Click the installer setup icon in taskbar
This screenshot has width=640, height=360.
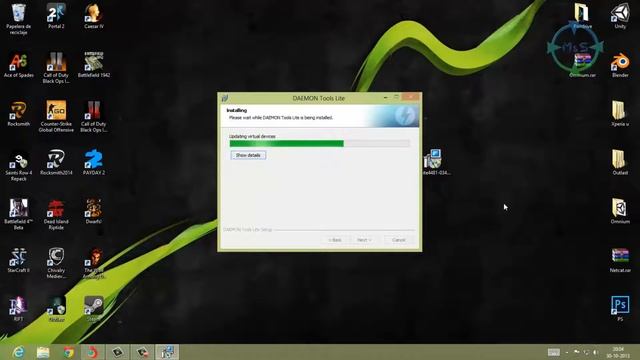(167, 352)
